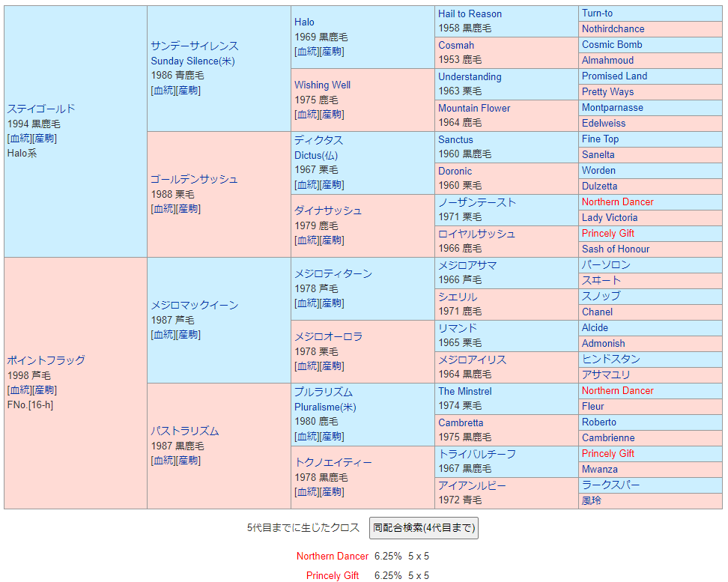Click the ディクタス name link
The image size is (728, 582).
tap(318, 140)
